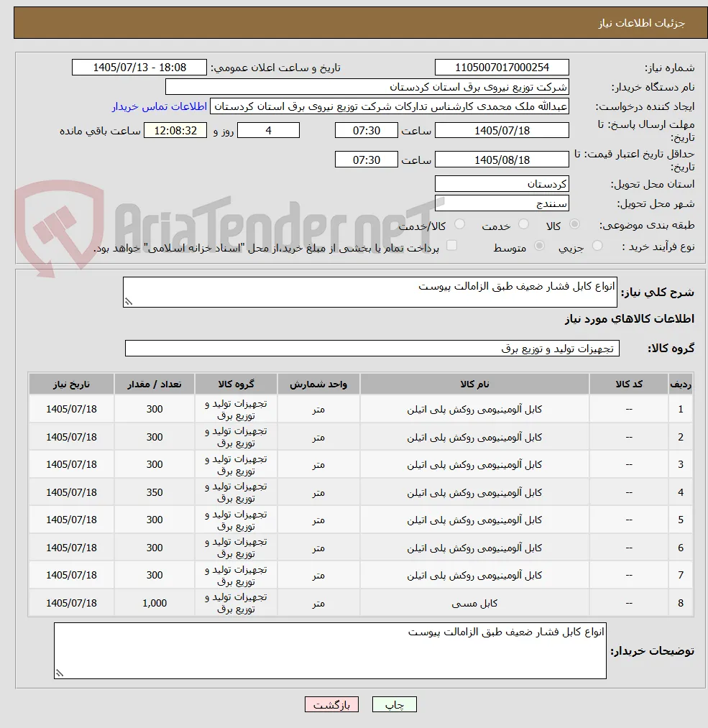Click the item name in row 5
Viewport: 708px width, 728px height.
pyautogui.click(x=474, y=520)
